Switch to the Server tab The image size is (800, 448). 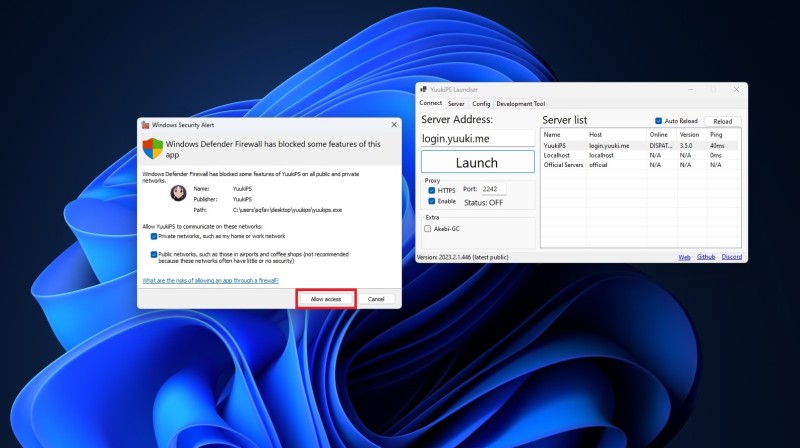coord(456,103)
